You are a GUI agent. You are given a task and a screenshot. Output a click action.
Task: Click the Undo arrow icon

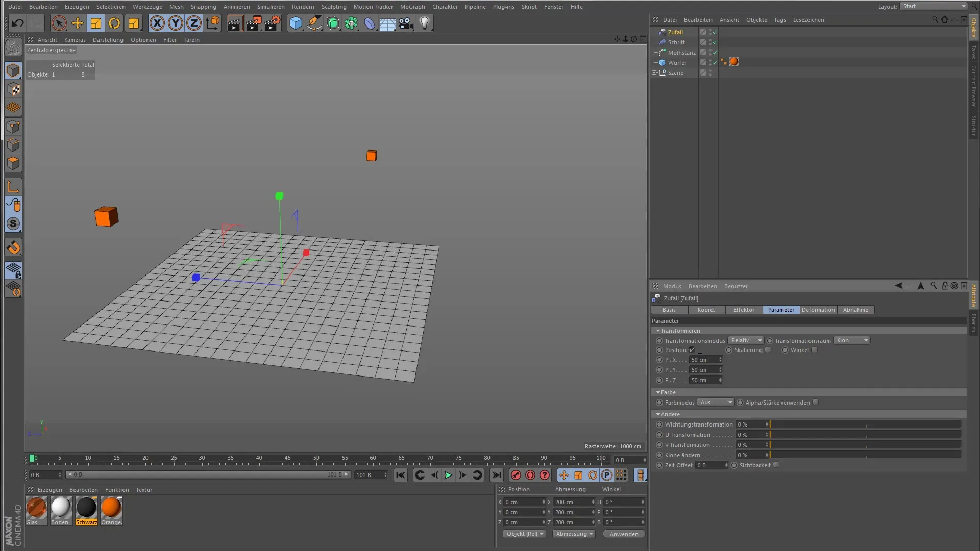tap(18, 23)
